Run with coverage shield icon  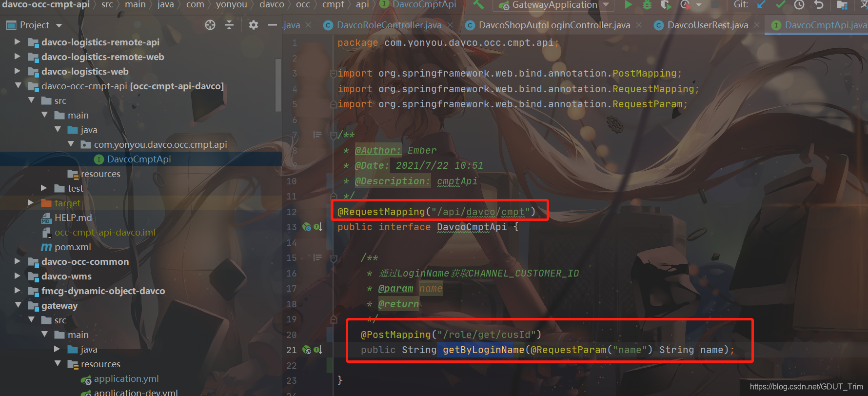click(x=665, y=5)
